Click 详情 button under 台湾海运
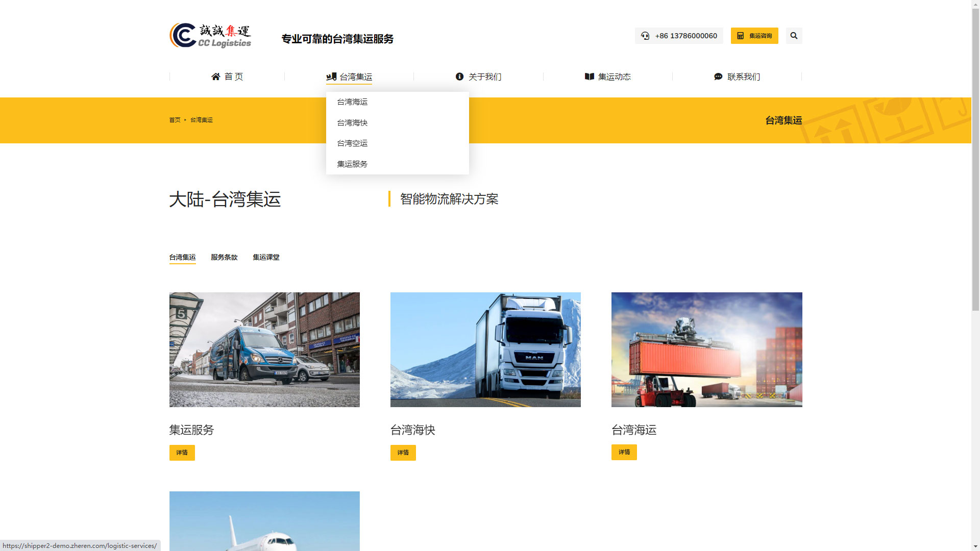980x551 pixels. [624, 452]
